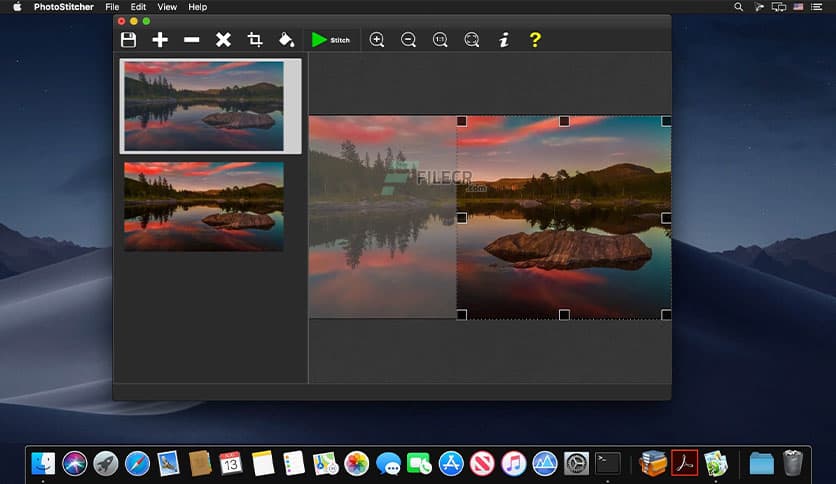Image resolution: width=836 pixels, height=484 pixels.
Task: Open the PhotoStitcher application menu
Action: [x=63, y=7]
